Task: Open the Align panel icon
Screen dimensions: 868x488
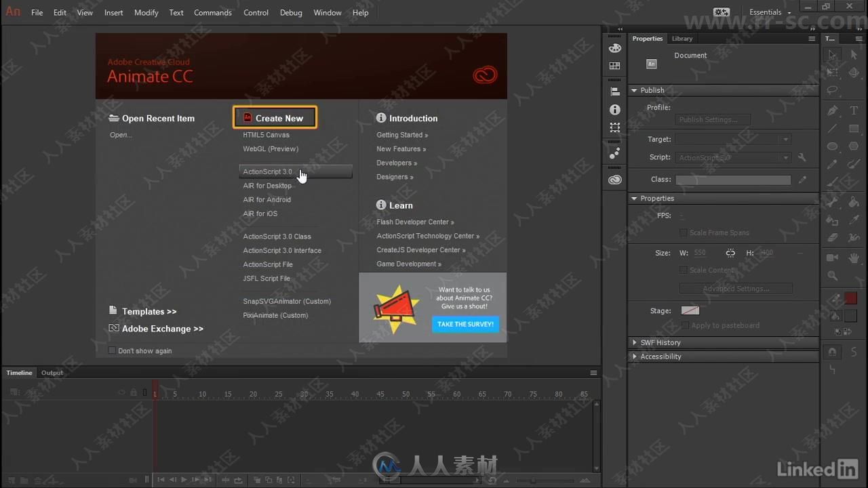Action: click(x=615, y=91)
